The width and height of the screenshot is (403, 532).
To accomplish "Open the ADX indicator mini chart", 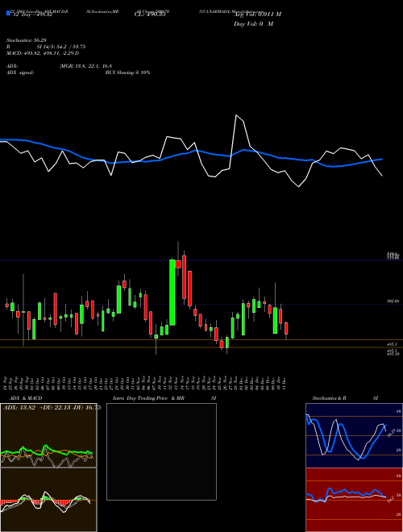I will 48,435.
